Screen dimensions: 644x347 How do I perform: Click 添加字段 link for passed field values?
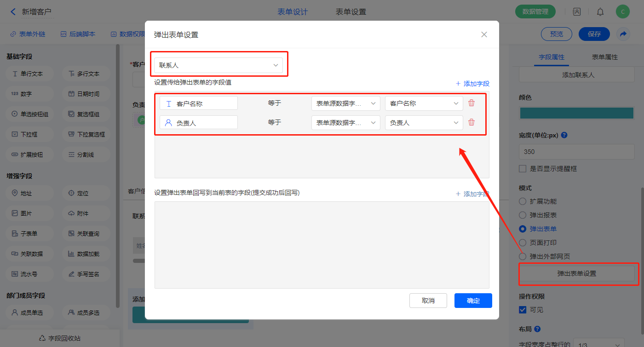click(472, 84)
